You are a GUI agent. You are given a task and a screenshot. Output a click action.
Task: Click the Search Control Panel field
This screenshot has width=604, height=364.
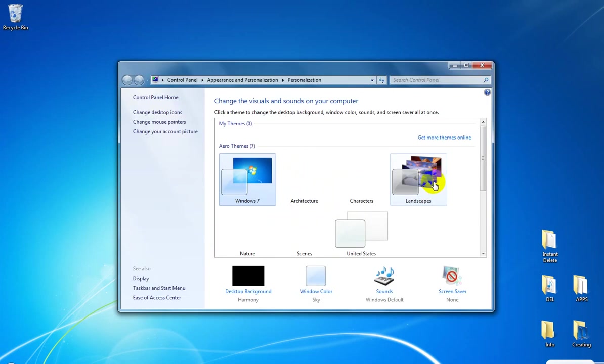click(x=437, y=80)
